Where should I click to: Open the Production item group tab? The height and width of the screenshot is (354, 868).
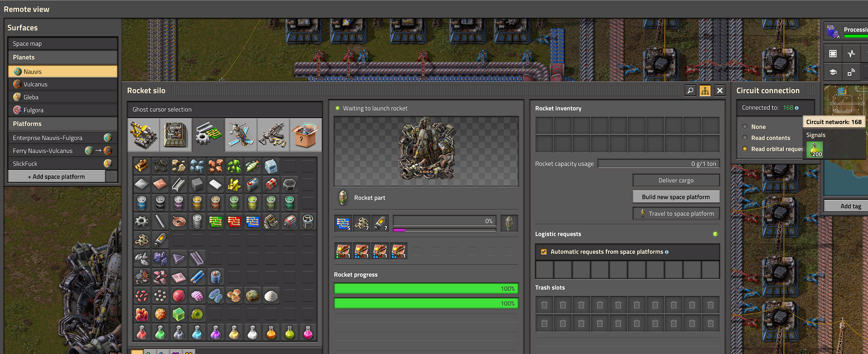pos(176,135)
